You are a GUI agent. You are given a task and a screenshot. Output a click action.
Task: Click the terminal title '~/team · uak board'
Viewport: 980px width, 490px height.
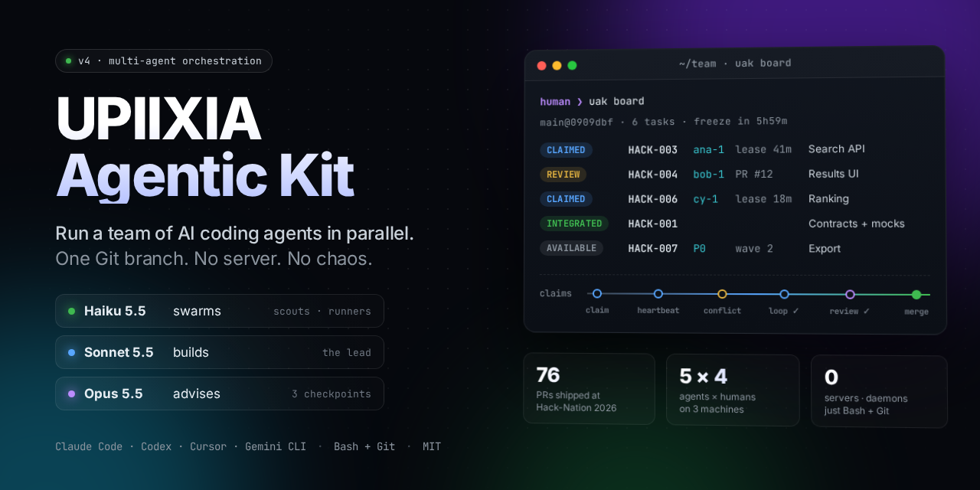pos(735,64)
